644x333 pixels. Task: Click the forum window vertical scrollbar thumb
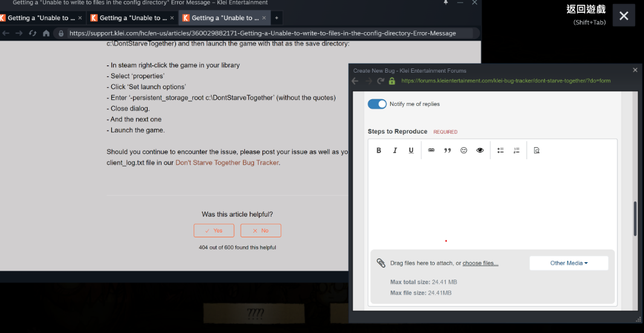[636, 218]
